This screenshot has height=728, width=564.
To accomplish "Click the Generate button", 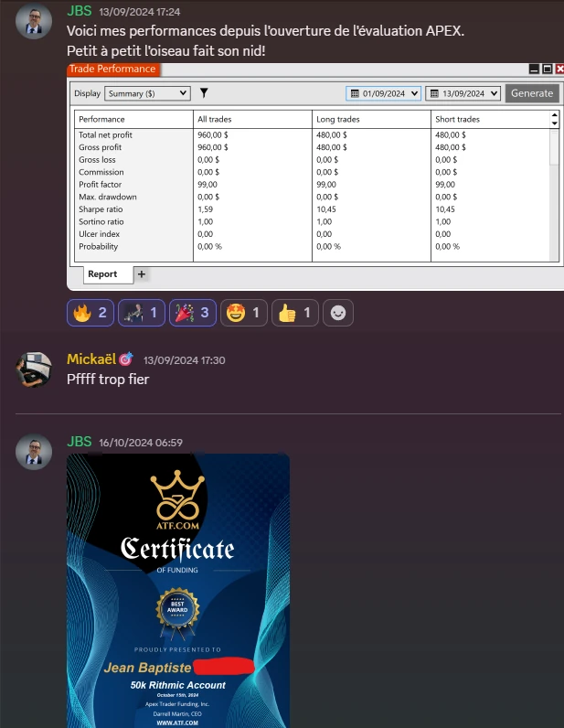I will (532, 93).
